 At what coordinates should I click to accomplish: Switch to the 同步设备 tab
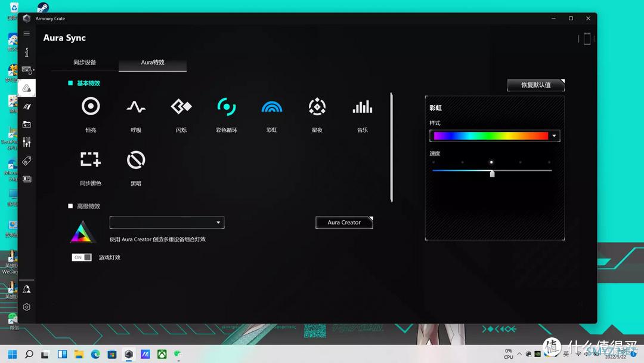[x=85, y=63]
